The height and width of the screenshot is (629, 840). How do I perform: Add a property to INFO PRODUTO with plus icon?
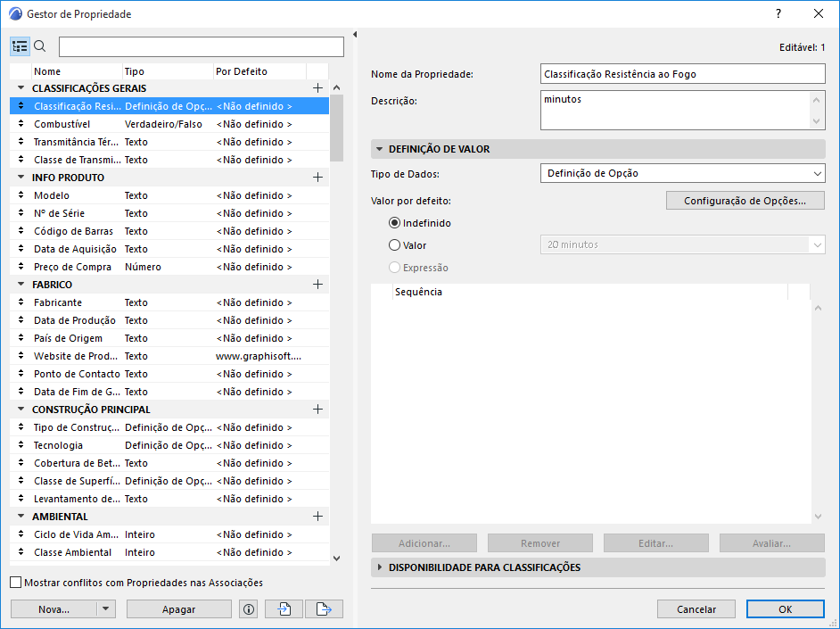coord(317,178)
